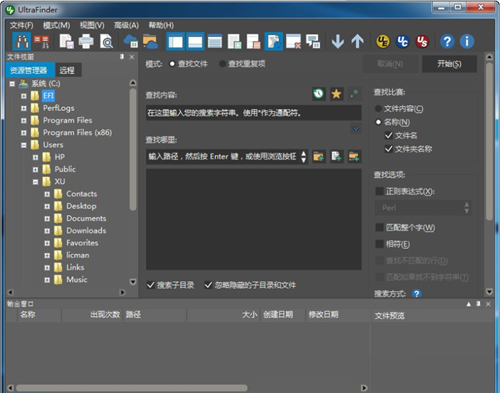
Task: Toggle the file view panel layout icon
Action: tap(176, 42)
